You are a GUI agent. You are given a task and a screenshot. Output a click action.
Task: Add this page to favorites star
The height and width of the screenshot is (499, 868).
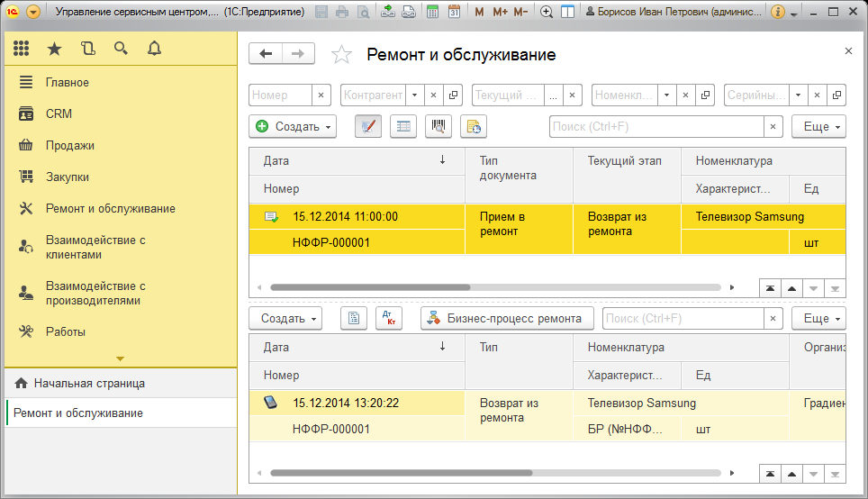pyautogui.click(x=341, y=55)
